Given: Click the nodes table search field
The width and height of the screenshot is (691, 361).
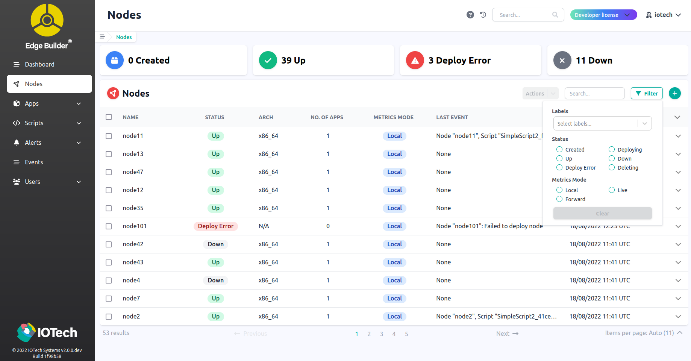Looking at the screenshot, I should point(594,93).
